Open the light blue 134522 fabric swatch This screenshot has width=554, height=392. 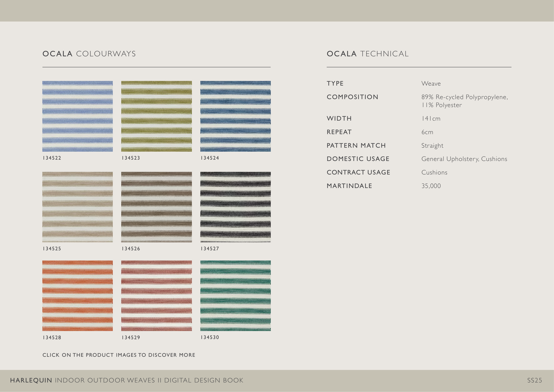[x=78, y=116]
